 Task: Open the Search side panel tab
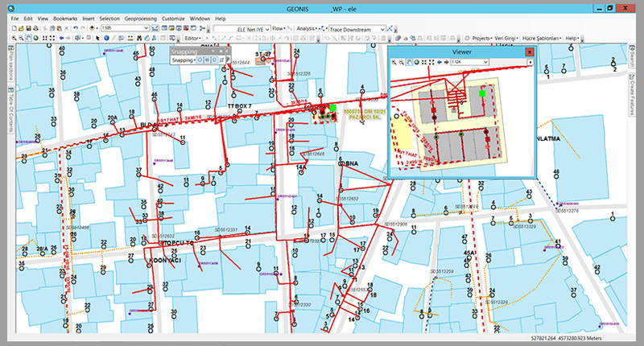[632, 56]
